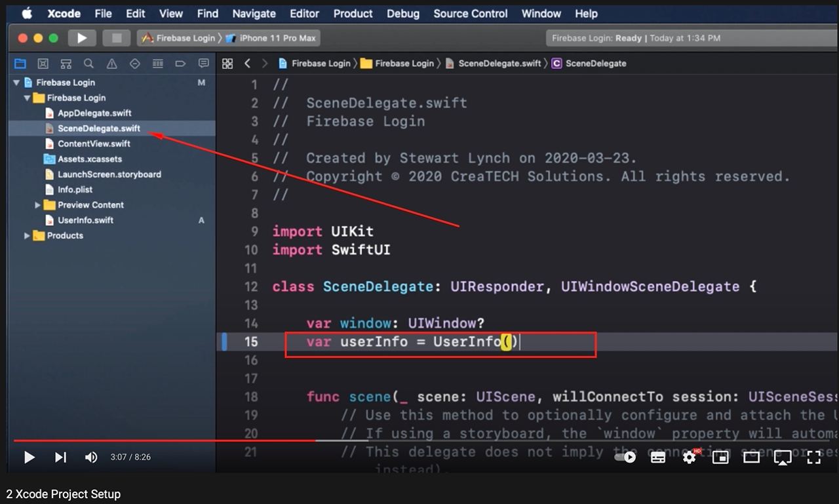Open the Find menu
This screenshot has width=839, height=504.
click(208, 13)
